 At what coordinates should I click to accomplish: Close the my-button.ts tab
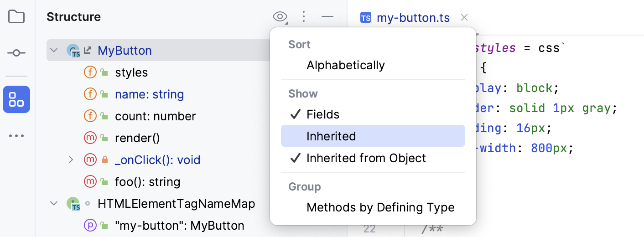464,18
